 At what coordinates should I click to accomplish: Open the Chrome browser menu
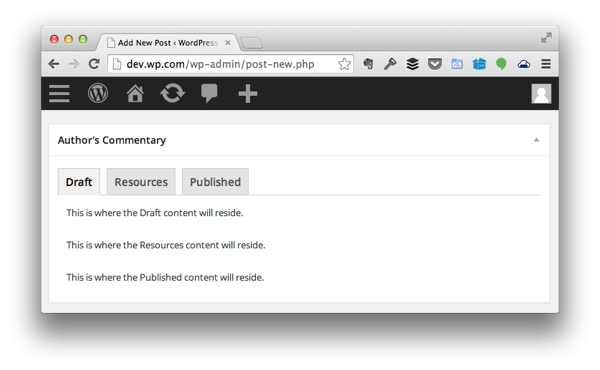[x=546, y=64]
